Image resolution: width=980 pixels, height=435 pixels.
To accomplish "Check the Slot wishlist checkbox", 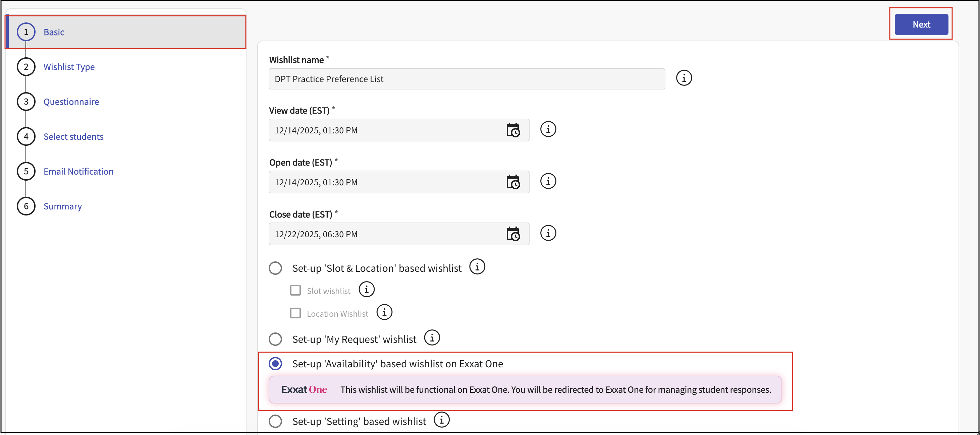I will (295, 291).
